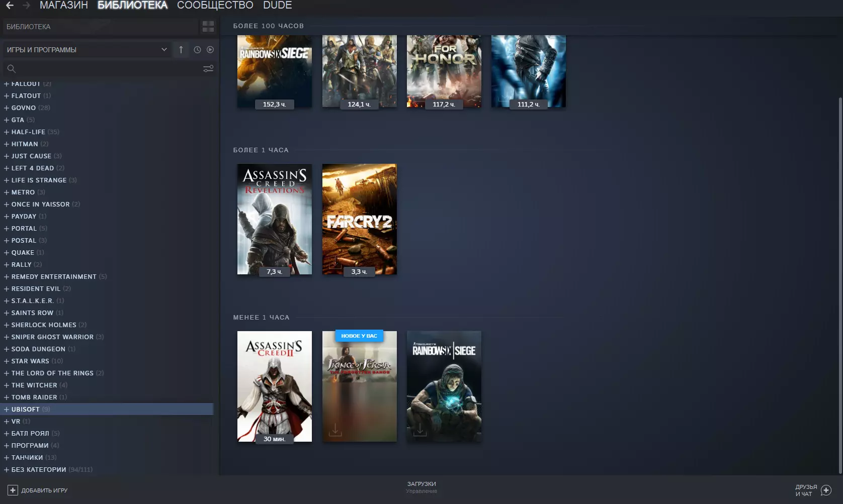
Task: Expand the FLATOUT collection
Action: pyautogui.click(x=7, y=95)
